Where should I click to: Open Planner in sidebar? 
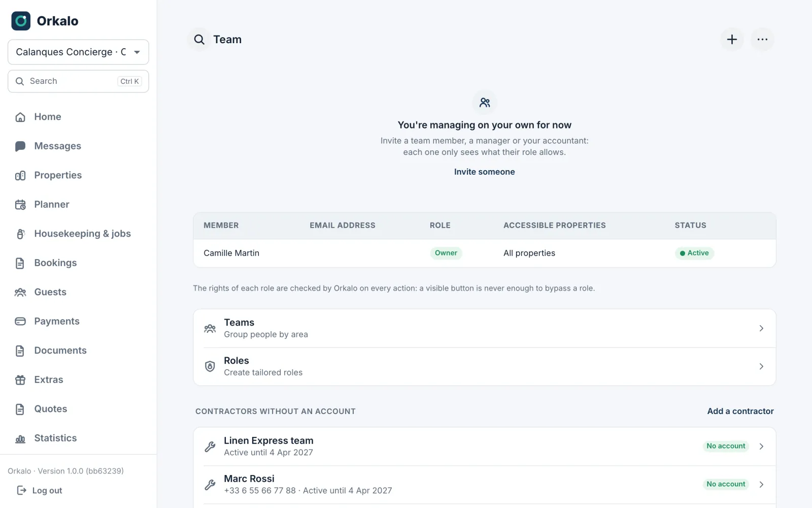coord(78,205)
